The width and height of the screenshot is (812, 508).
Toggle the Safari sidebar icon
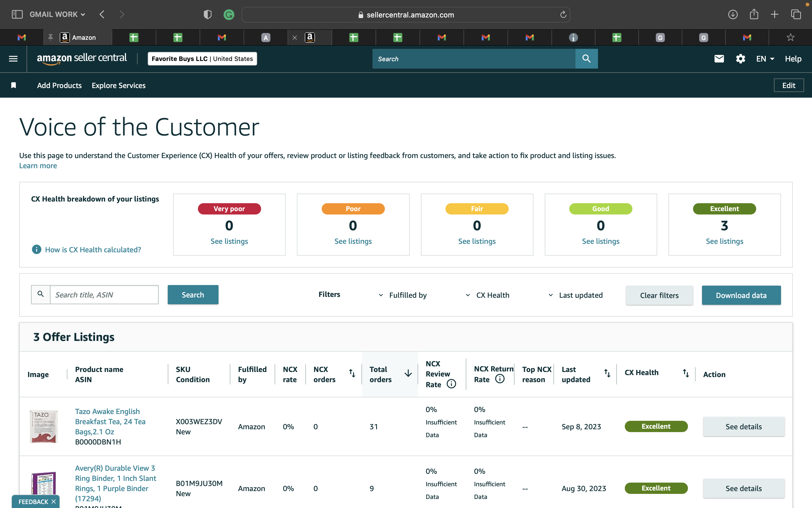[x=17, y=14]
